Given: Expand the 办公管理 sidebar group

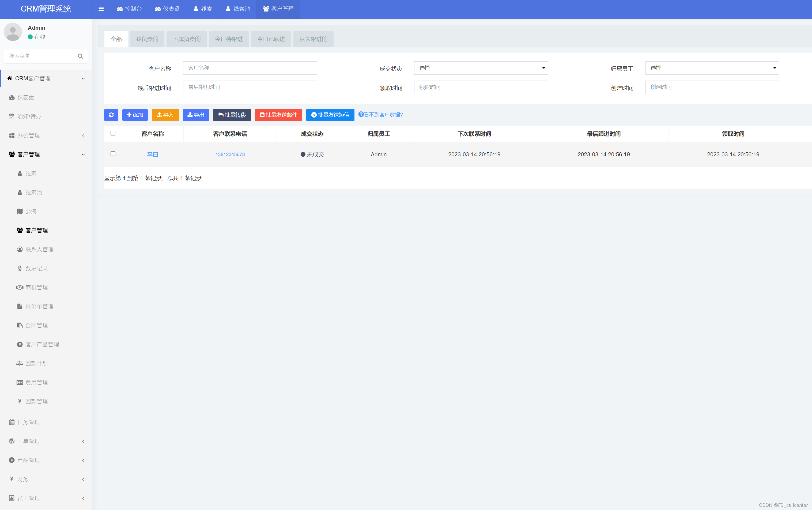Looking at the screenshot, I should [x=46, y=135].
